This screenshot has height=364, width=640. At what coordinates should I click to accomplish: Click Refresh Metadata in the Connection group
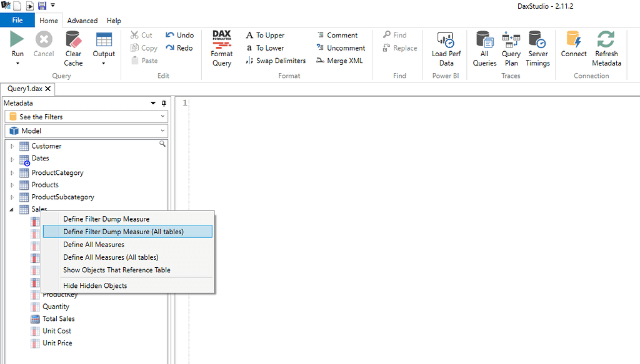pos(606,47)
